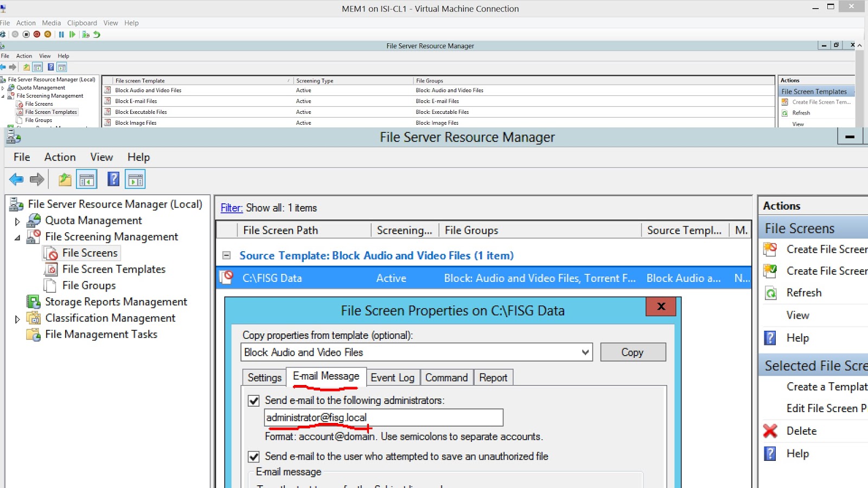This screenshot has height=488, width=868.
Task: Select the File Screen Templates tree item
Action: tap(113, 269)
